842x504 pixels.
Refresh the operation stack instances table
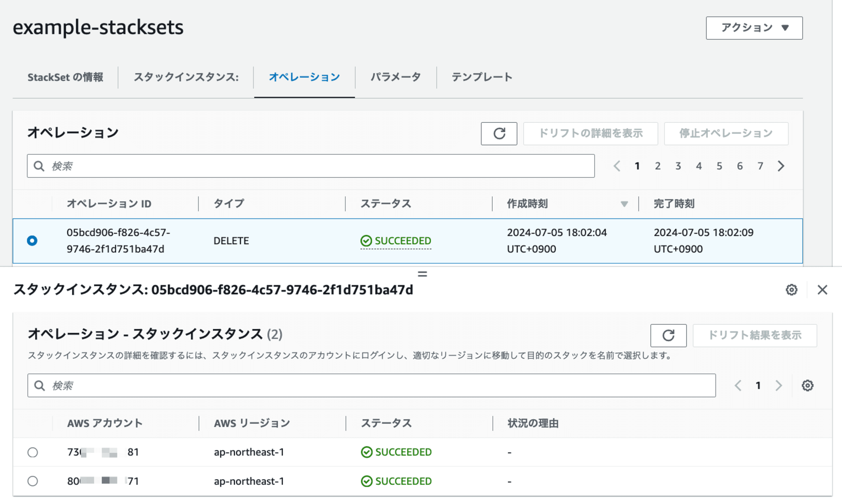(668, 335)
